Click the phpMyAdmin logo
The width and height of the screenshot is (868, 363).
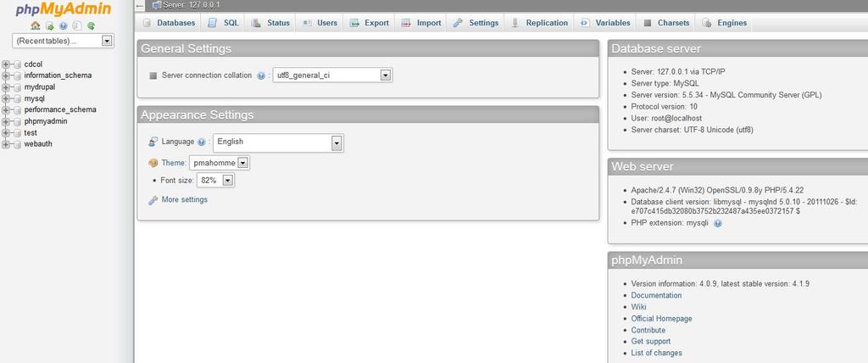63,8
